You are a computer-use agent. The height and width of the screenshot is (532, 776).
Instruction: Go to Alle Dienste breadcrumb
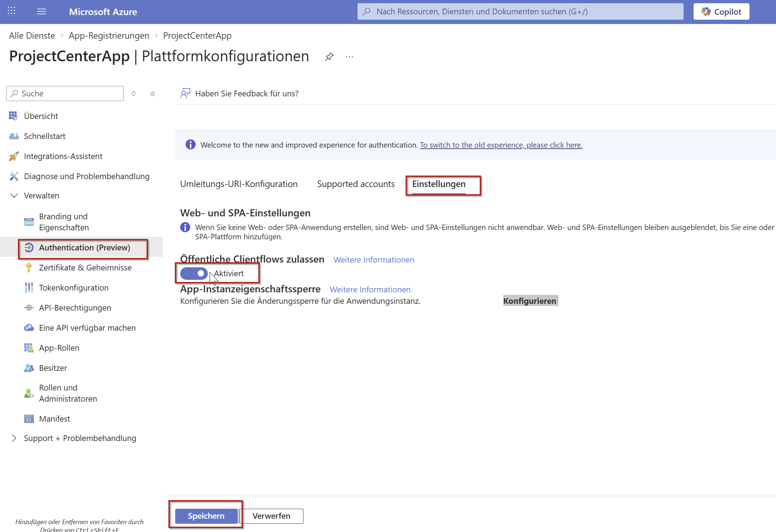[x=32, y=35]
